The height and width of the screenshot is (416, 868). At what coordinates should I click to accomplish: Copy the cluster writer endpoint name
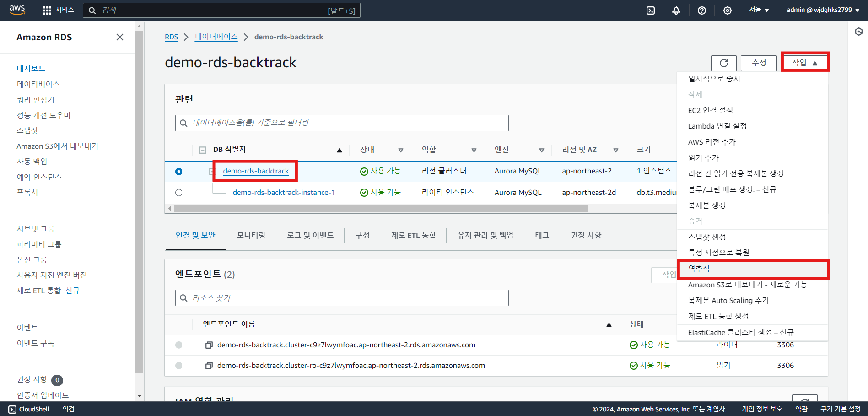pyautogui.click(x=209, y=345)
